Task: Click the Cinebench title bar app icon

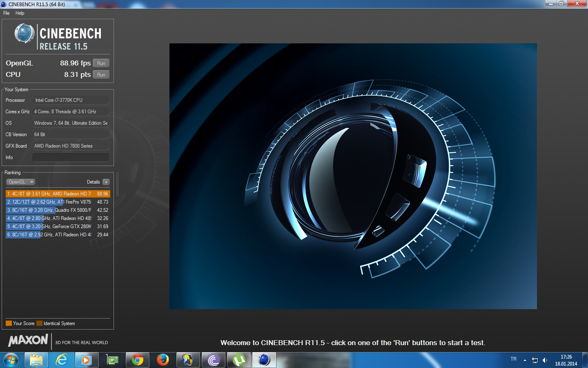Action: [4, 4]
